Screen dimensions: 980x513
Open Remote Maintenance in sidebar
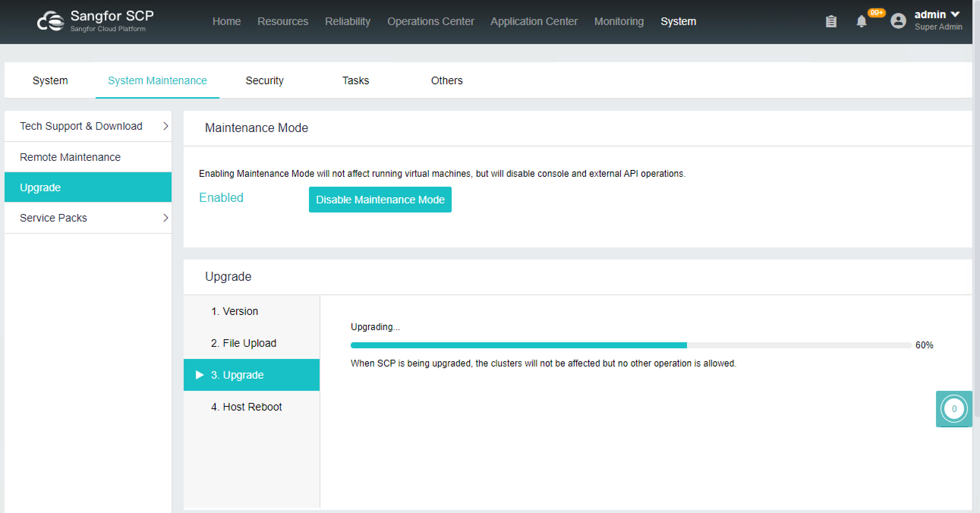point(88,157)
